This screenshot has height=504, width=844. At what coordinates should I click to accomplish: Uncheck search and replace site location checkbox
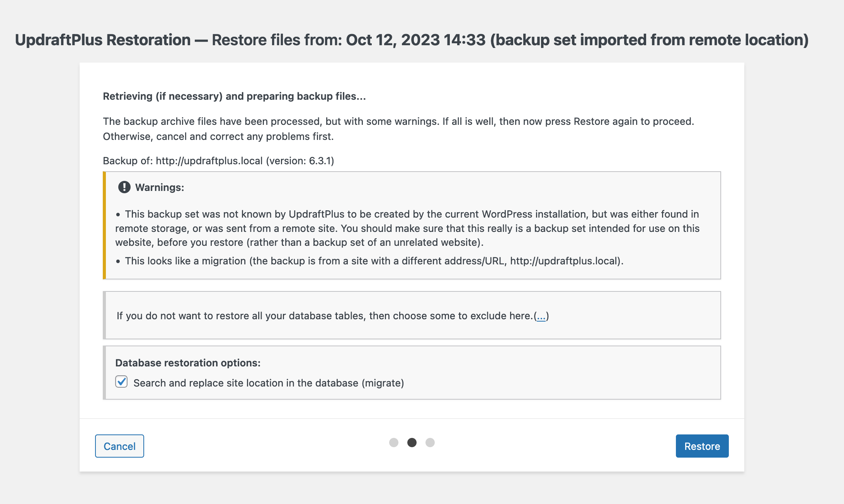pos(121,382)
